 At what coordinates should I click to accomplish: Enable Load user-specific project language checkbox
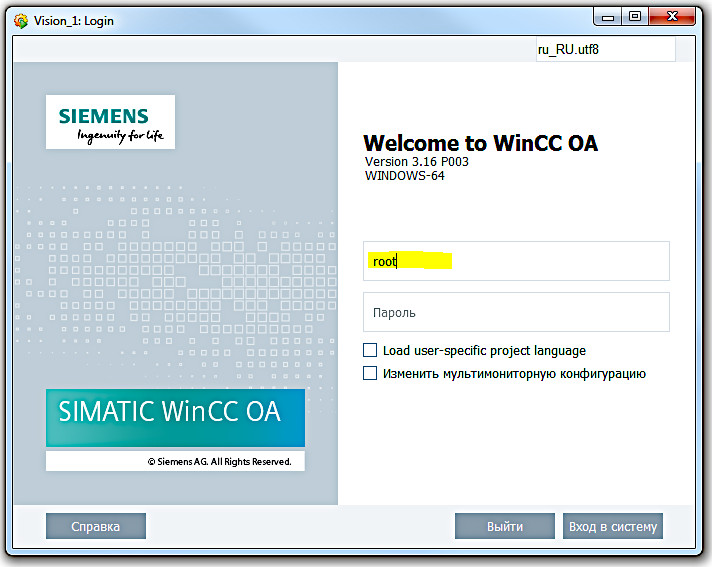[x=370, y=350]
